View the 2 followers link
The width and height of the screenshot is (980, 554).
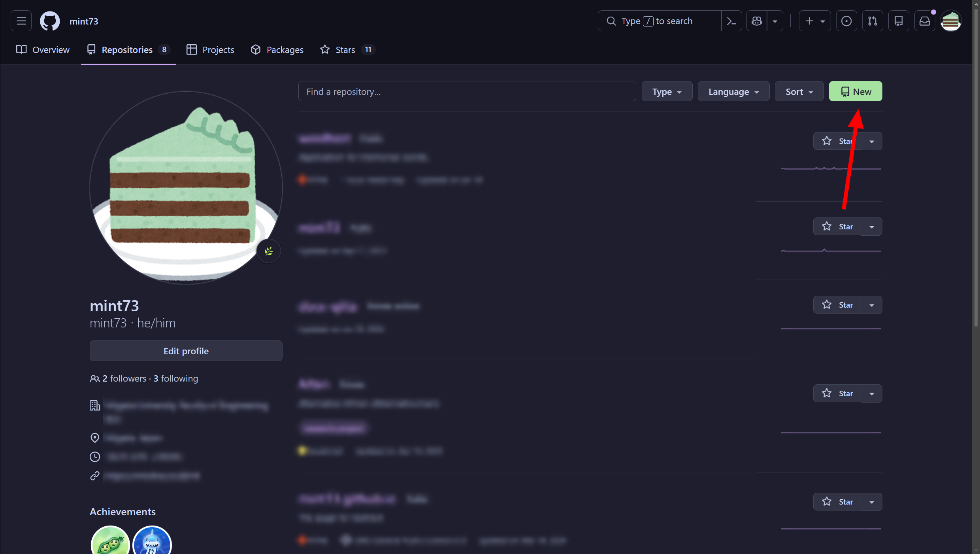(124, 378)
